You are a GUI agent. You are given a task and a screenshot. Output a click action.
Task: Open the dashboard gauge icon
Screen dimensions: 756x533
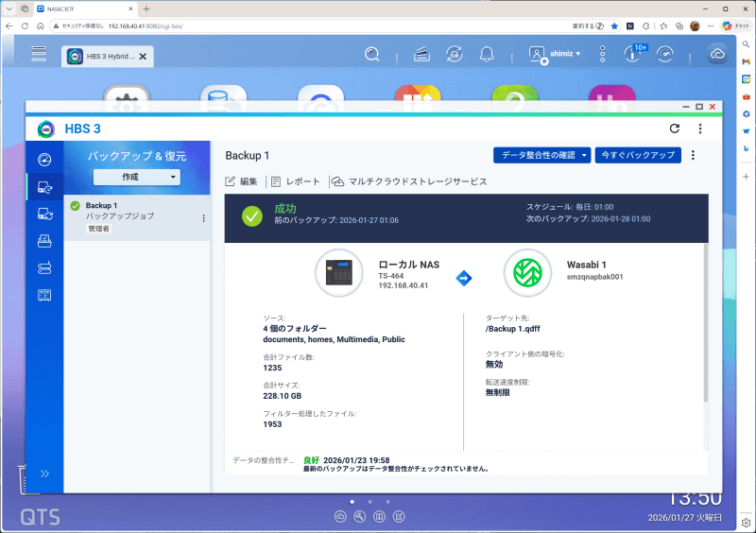(665, 54)
